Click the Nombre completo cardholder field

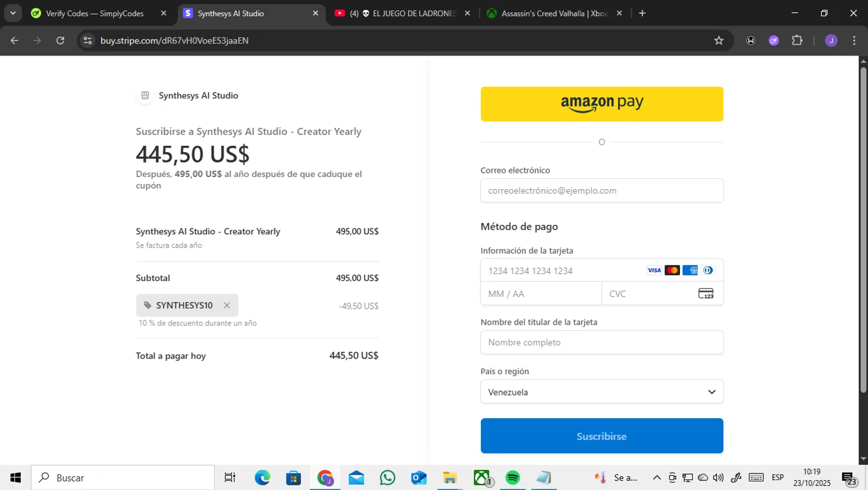[602, 342]
